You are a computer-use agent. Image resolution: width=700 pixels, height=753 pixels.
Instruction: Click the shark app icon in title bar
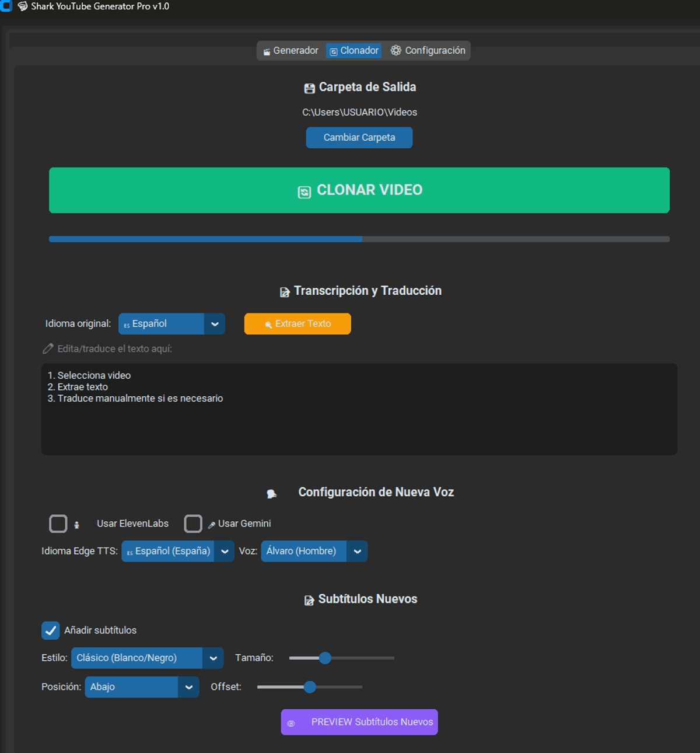click(23, 6)
